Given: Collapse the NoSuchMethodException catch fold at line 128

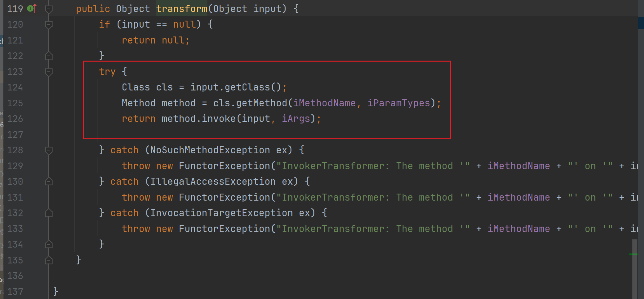Looking at the screenshot, I should point(49,150).
